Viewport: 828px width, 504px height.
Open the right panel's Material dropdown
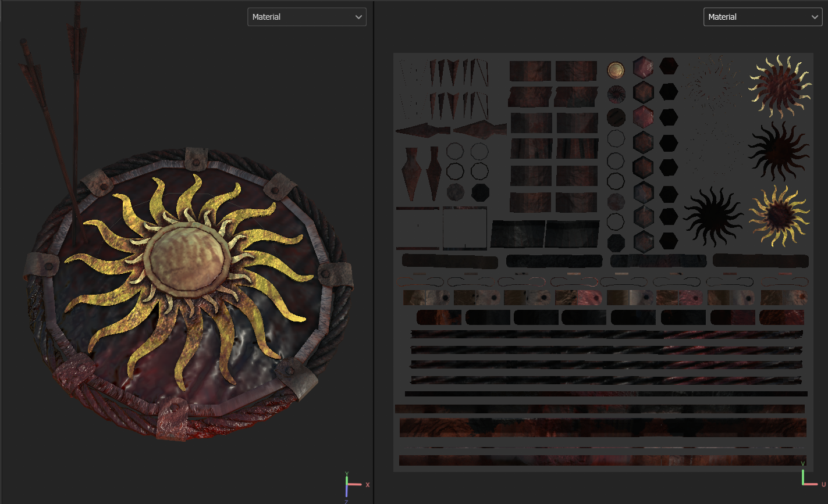tap(762, 17)
